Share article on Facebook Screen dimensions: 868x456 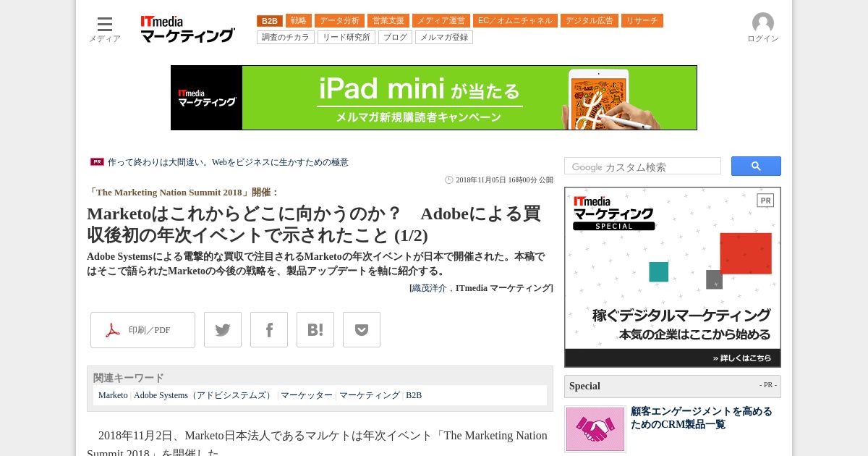pos(269,330)
